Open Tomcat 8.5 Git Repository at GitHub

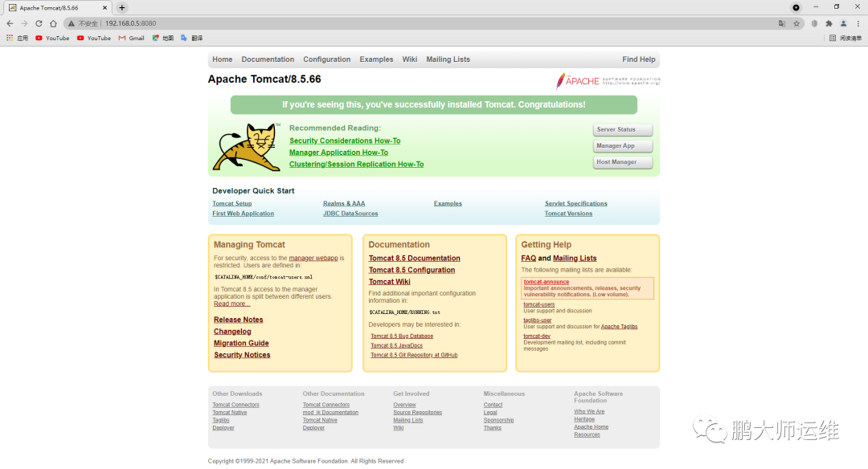coord(414,355)
